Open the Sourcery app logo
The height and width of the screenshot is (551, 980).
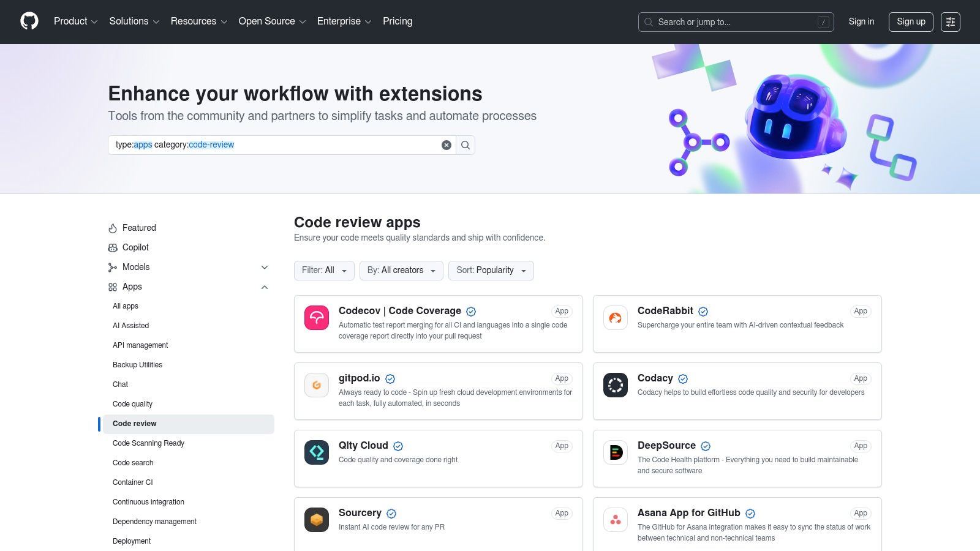point(317,520)
